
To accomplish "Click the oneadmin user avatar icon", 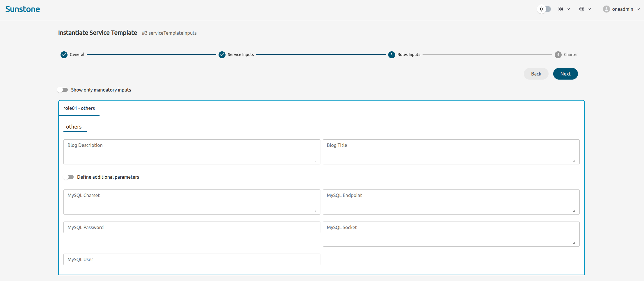I will (x=606, y=9).
